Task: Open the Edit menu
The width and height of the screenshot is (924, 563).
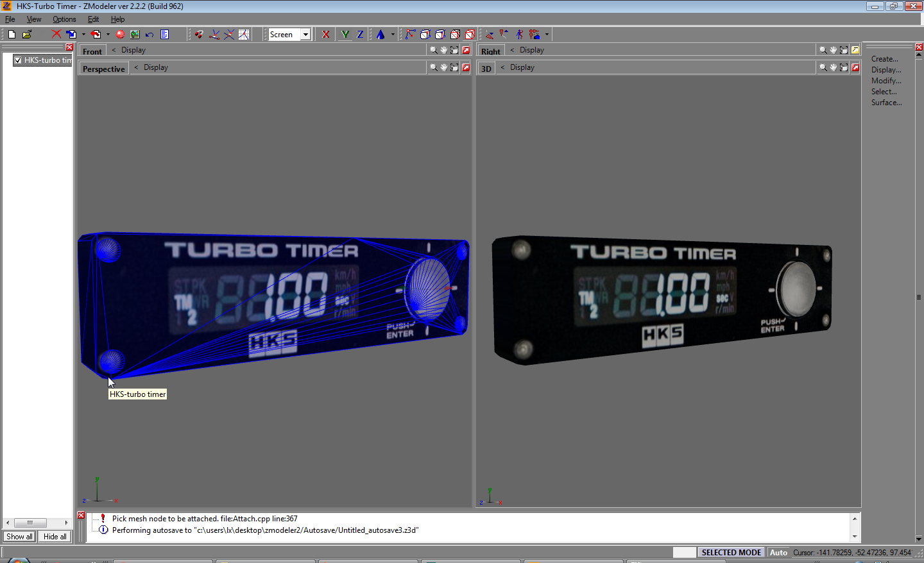Action: [93, 19]
